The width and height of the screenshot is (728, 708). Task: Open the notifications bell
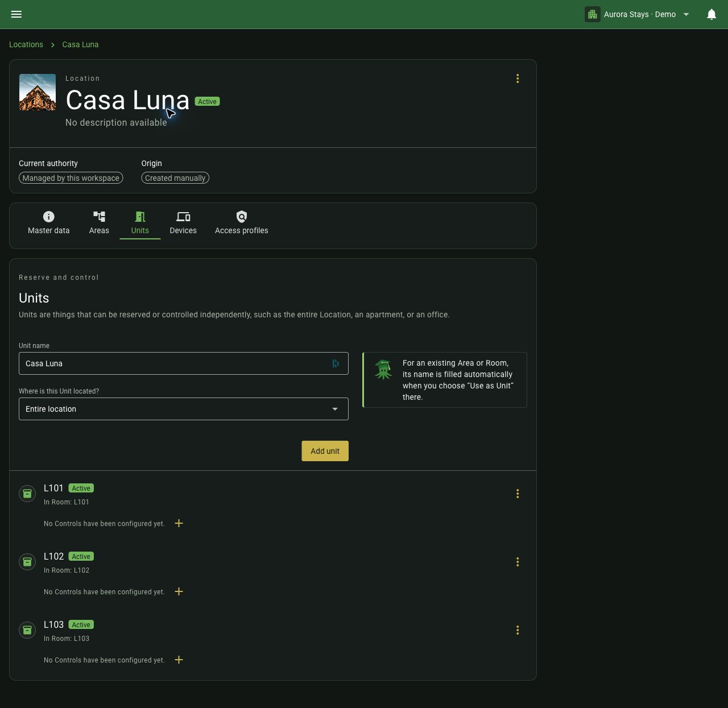coord(711,14)
